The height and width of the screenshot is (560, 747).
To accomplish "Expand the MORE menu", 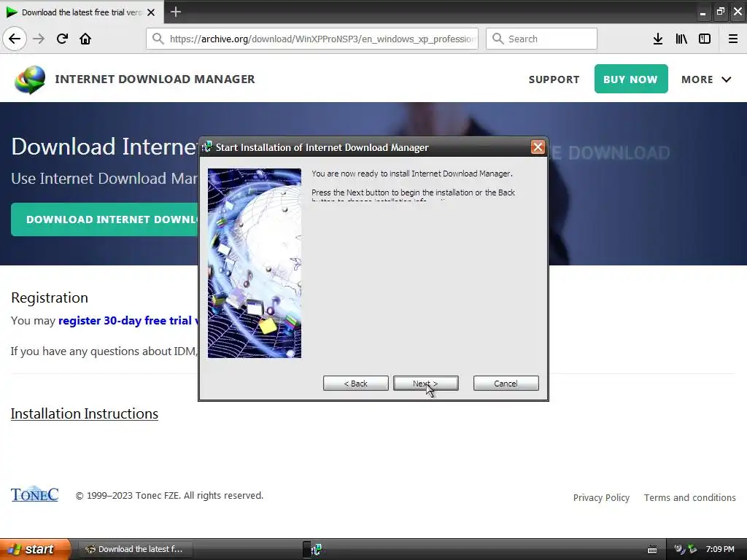I will point(706,79).
